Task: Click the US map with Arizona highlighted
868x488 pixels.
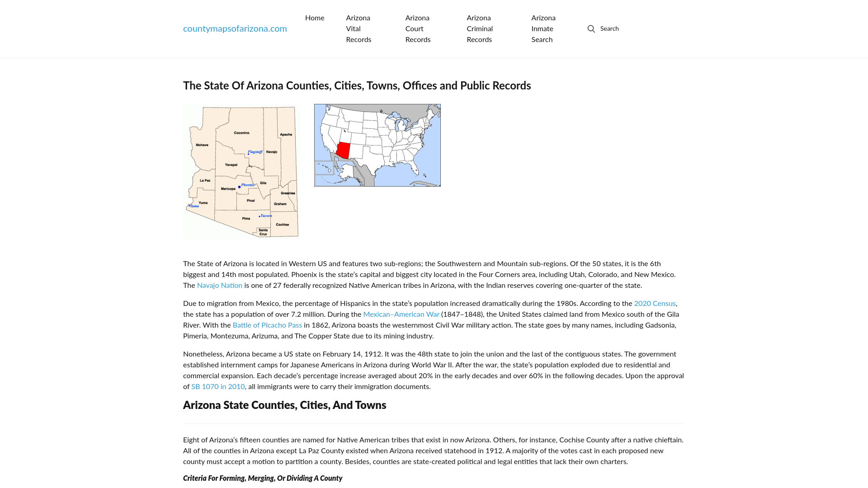Action: 377,145
